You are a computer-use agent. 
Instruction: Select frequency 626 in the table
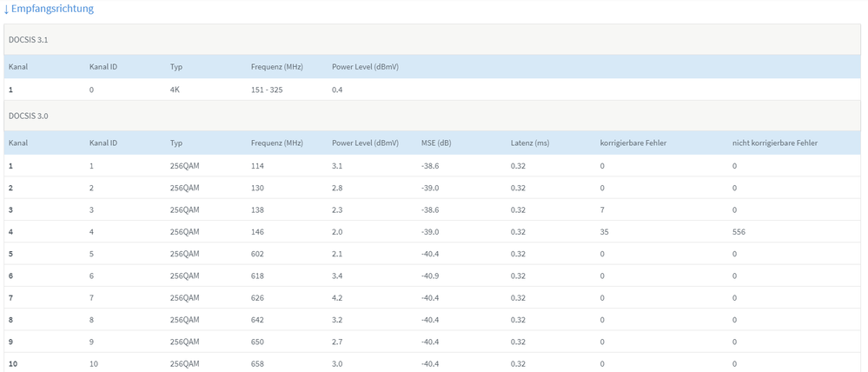coord(257,298)
